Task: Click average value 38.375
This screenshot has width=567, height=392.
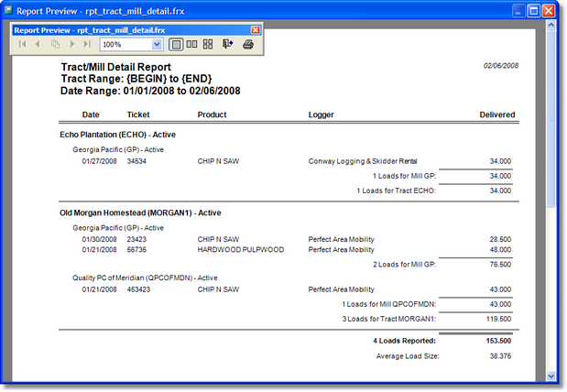Action: pyautogui.click(x=500, y=356)
